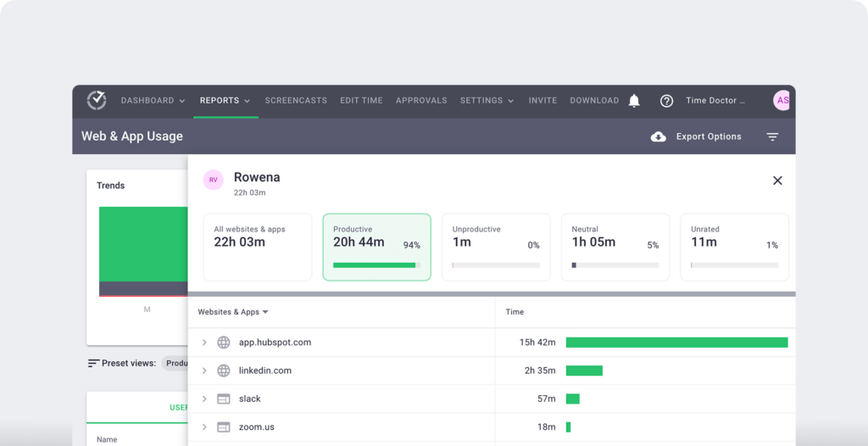The height and width of the screenshot is (446, 868).
Task: Open the Dashboard menu
Action: coord(153,100)
